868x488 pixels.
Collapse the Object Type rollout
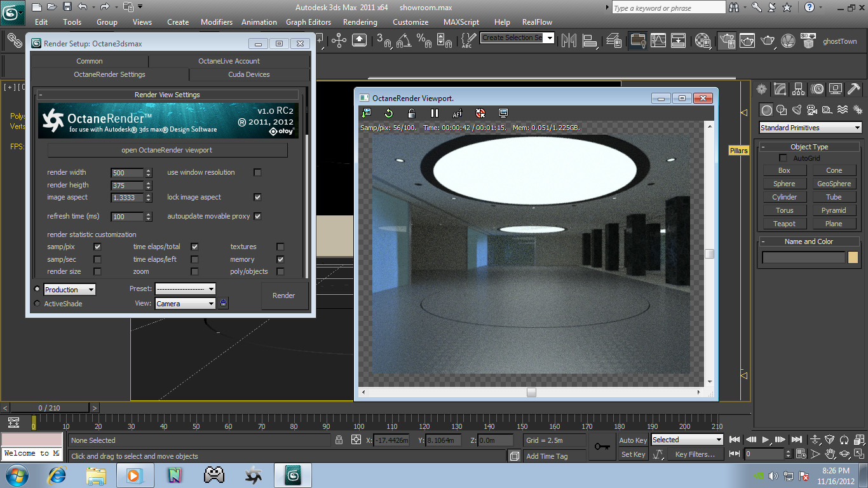coord(809,147)
